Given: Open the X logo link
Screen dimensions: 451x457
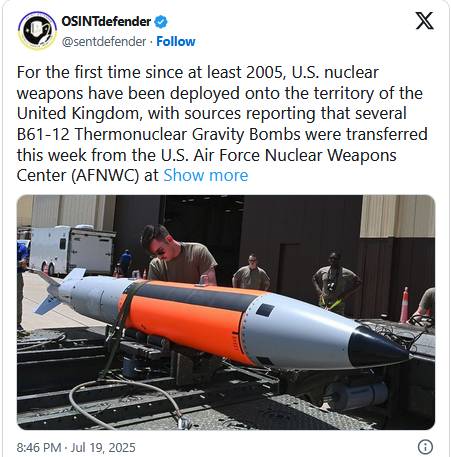Looking at the screenshot, I should (x=424, y=21).
